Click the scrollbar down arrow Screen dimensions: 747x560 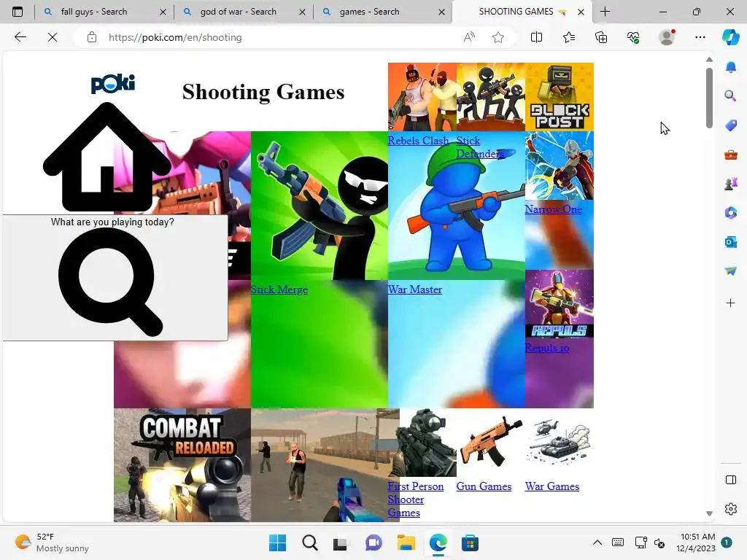(x=709, y=513)
